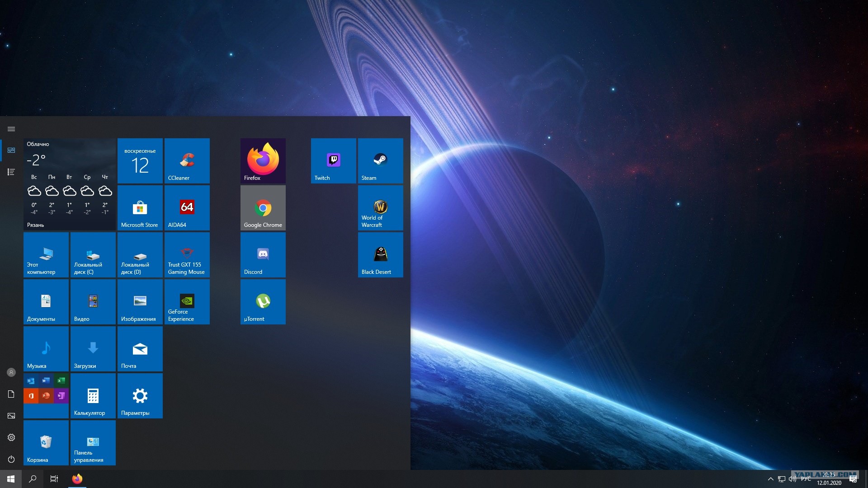This screenshot has width=868, height=488.
Task: Open the Загрузки folder tile
Action: pyautogui.click(x=93, y=349)
